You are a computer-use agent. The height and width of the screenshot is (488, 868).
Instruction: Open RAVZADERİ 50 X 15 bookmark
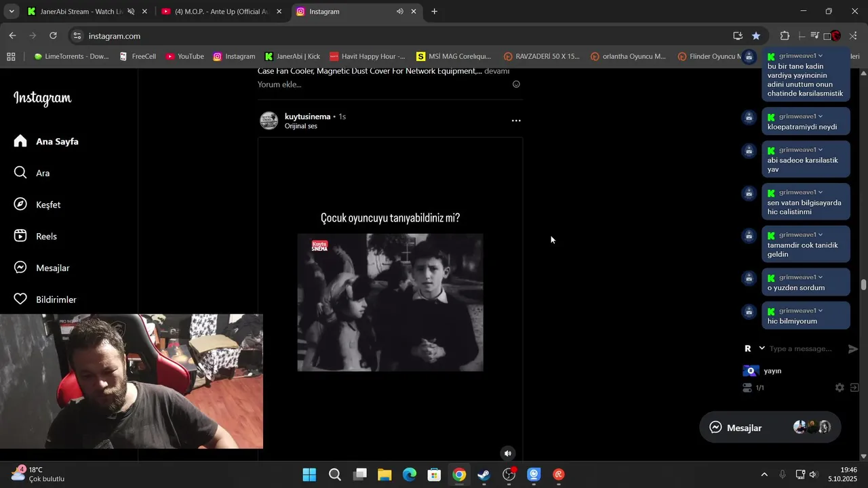542,56
